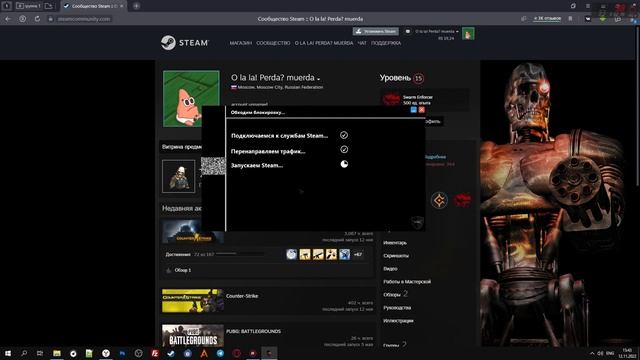Open Steam from the taskbar
The image size is (640, 360).
tap(171, 353)
